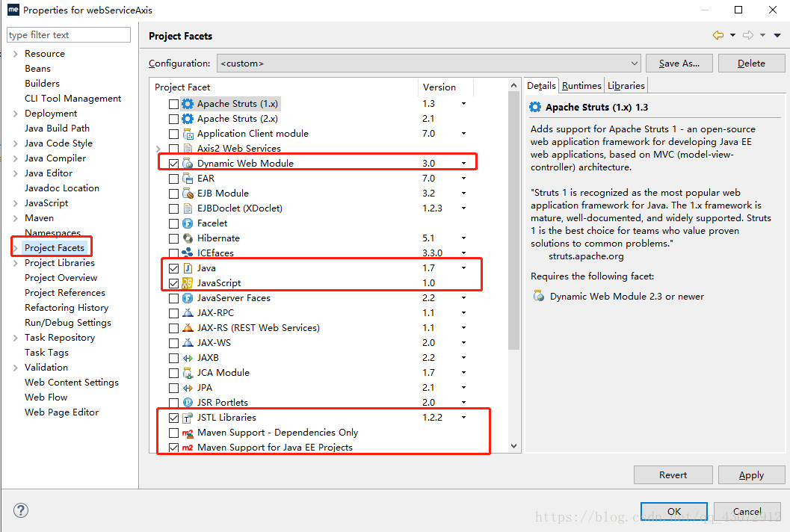Click the JAX-RPC facet icon

188,313
